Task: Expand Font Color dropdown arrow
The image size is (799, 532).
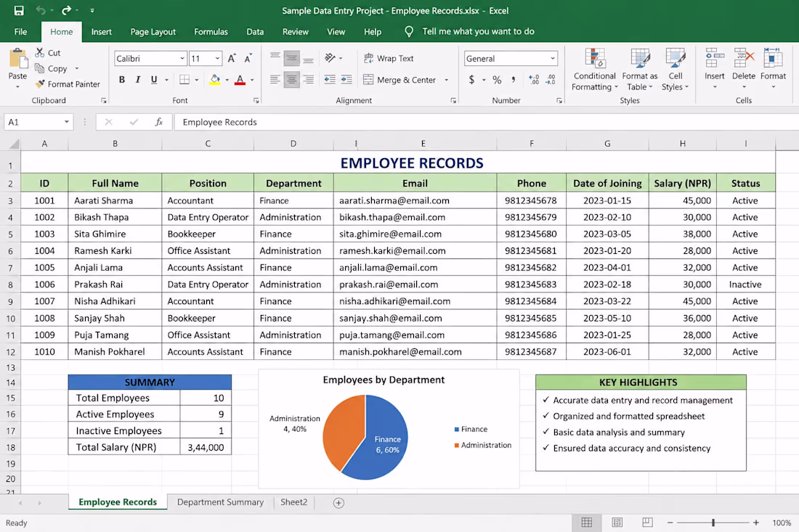Action: (x=252, y=81)
